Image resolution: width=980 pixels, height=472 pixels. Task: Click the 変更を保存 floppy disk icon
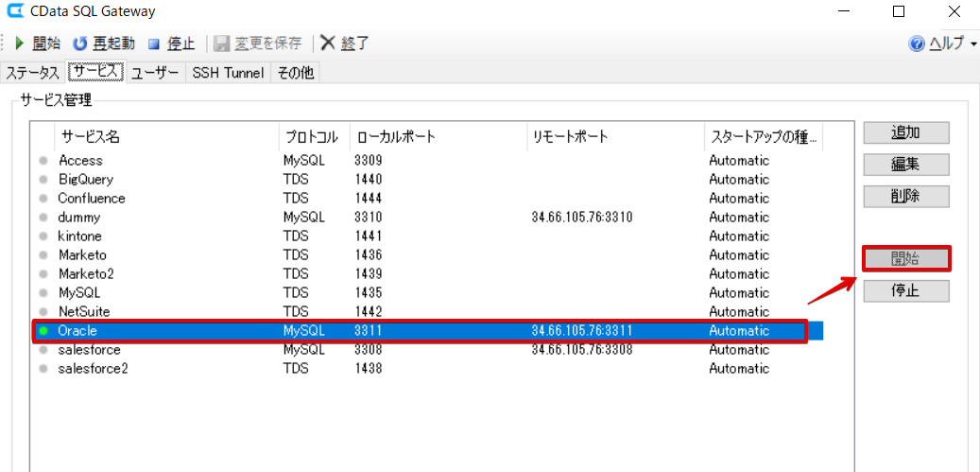222,44
